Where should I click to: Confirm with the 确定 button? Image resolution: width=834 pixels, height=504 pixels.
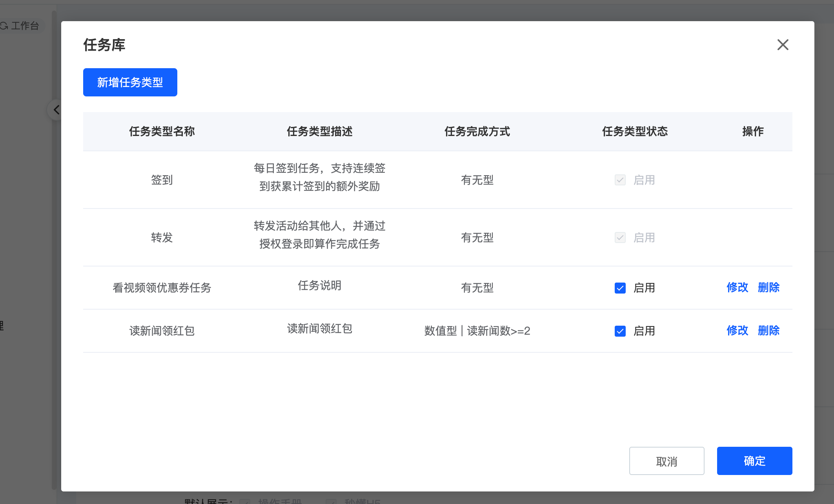[754, 461]
